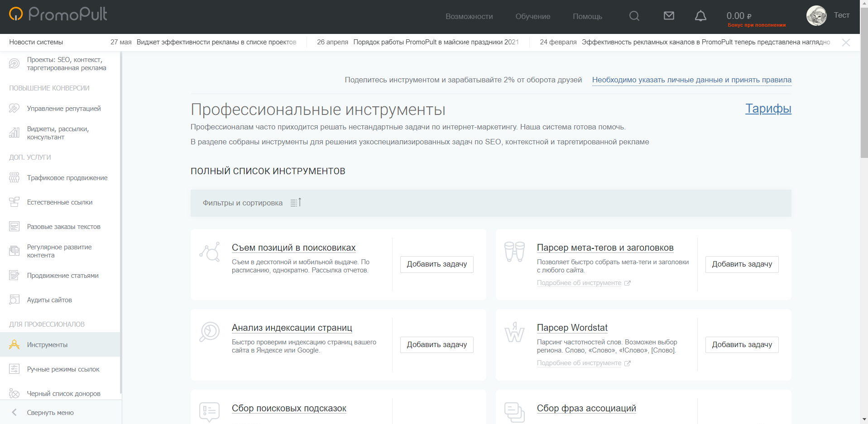This screenshot has width=868, height=424.
Task: Click the Wordstat parser W icon
Action: [515, 332]
